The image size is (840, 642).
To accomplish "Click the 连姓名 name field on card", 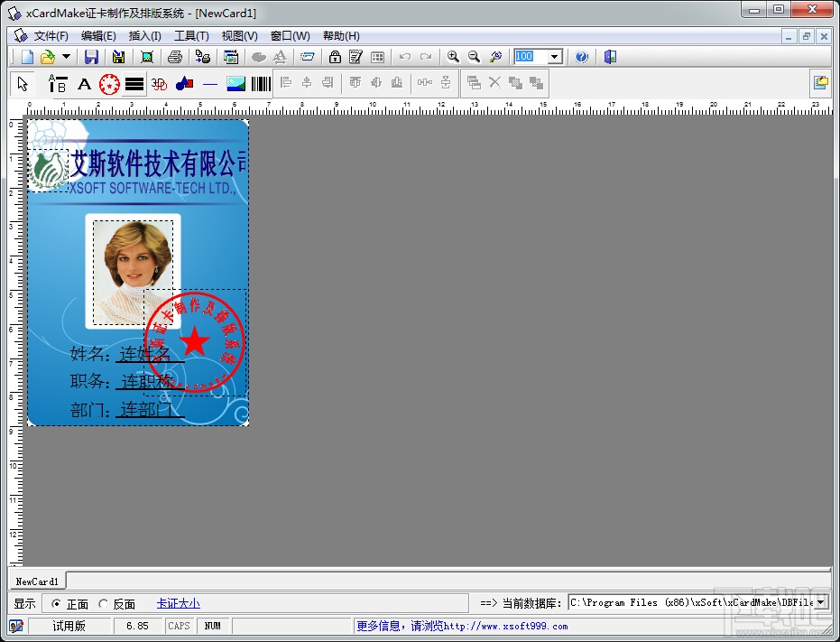I will tap(145, 353).
